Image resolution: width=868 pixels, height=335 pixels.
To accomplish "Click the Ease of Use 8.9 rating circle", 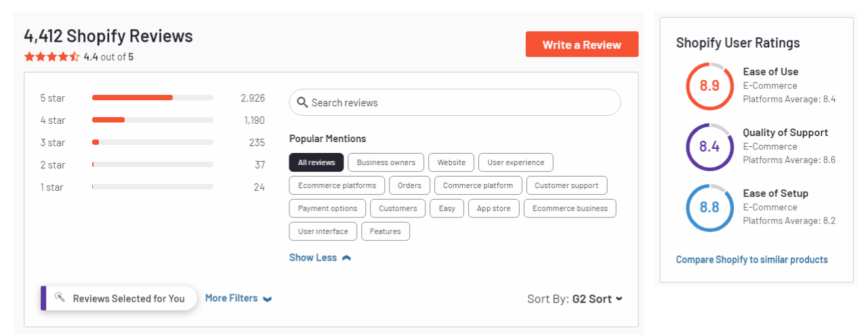I will coord(709,86).
